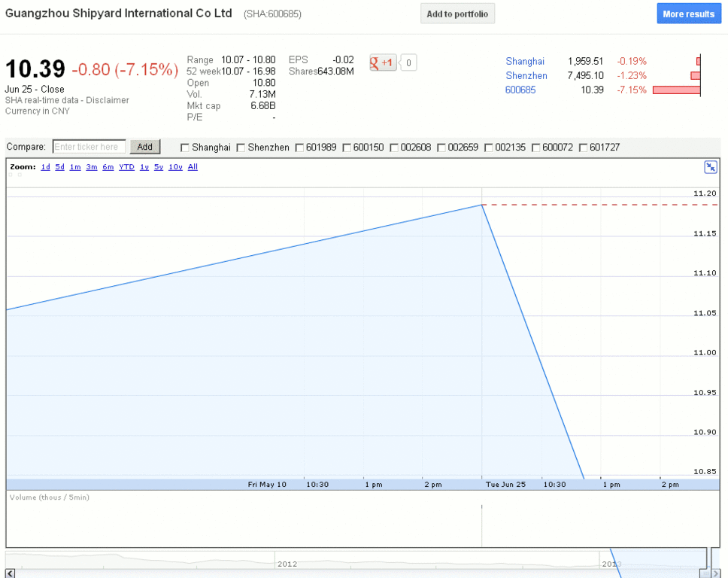Set chart zoom to 1m

[75, 167]
